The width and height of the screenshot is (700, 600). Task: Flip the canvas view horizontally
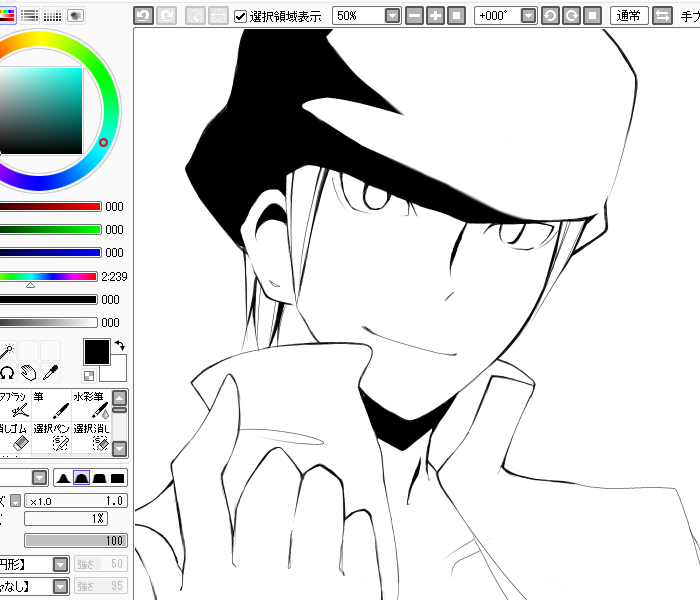point(662,16)
